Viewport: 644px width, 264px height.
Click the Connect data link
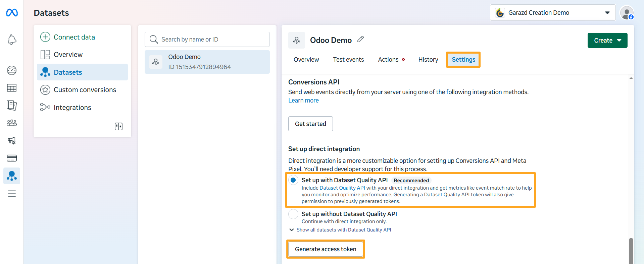[74, 37]
